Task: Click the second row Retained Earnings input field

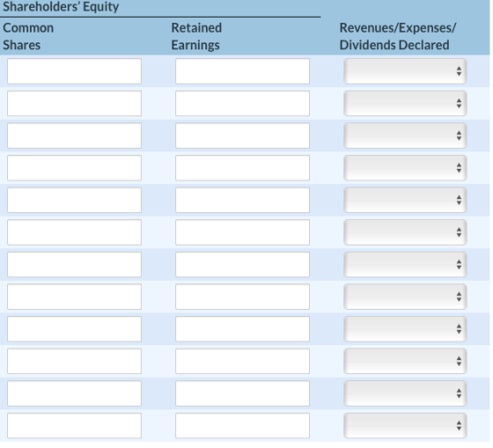Action: pos(243,104)
